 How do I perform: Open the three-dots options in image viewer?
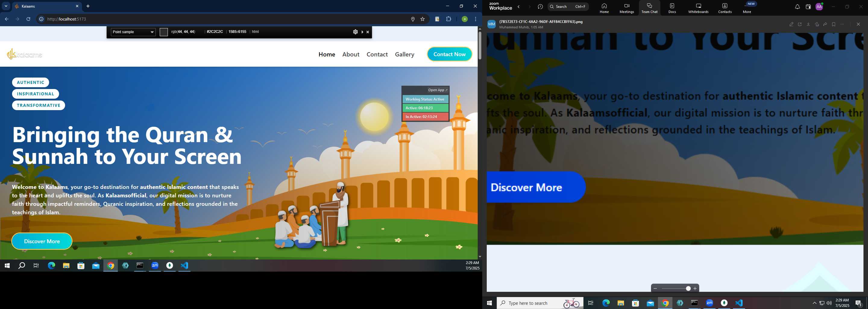coord(842,24)
